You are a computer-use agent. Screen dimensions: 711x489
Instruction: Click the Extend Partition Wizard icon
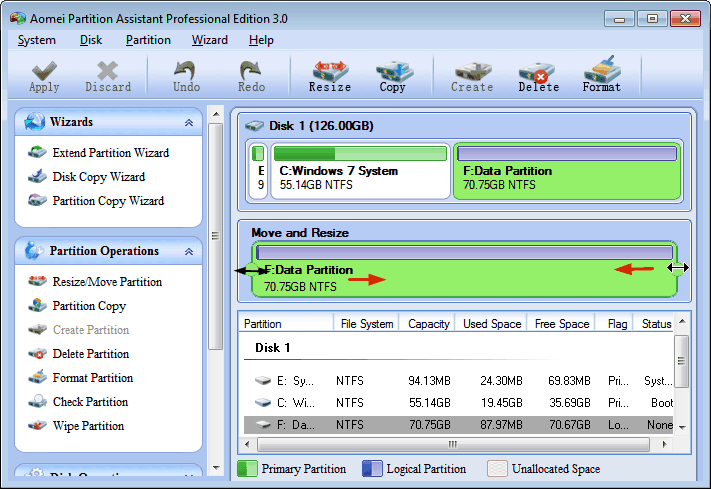click(37, 152)
